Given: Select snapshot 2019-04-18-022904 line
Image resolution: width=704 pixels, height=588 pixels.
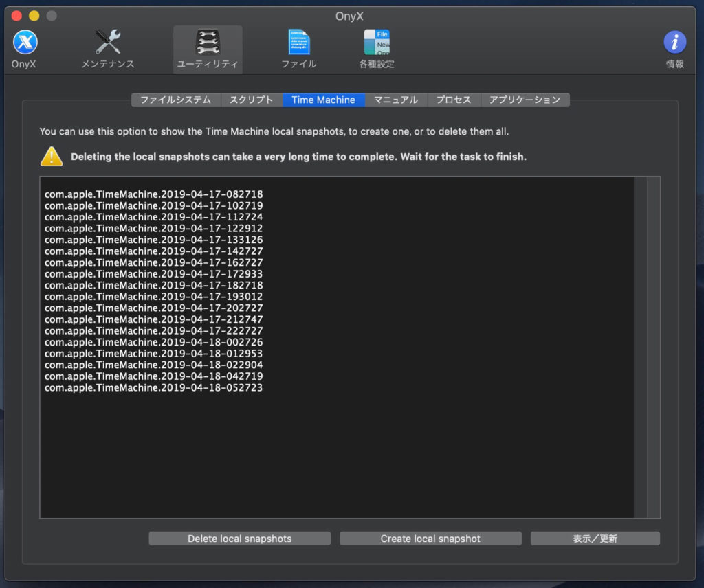Looking at the screenshot, I should pos(153,365).
